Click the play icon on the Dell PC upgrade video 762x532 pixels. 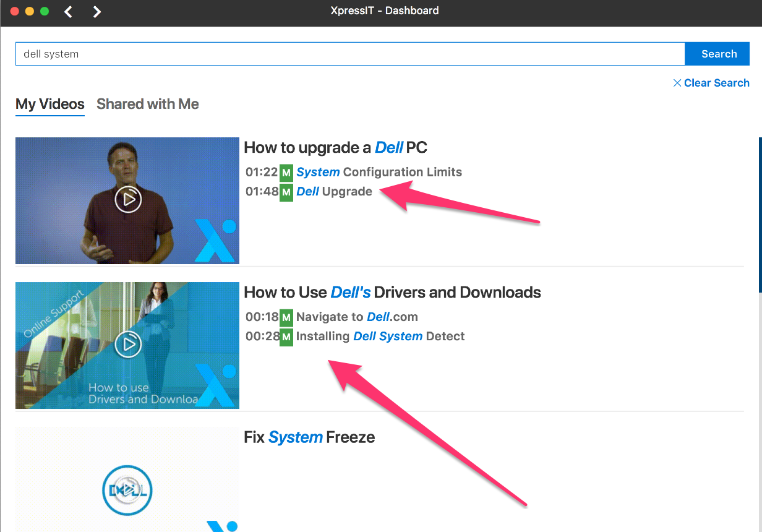128,199
